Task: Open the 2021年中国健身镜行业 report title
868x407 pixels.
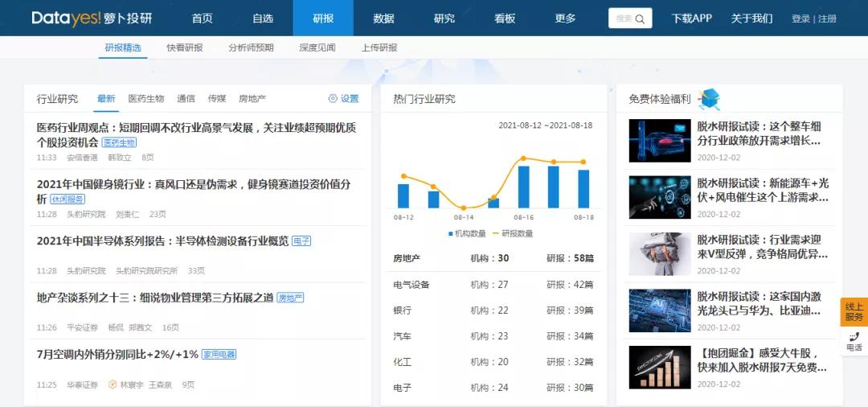Action: (193, 191)
